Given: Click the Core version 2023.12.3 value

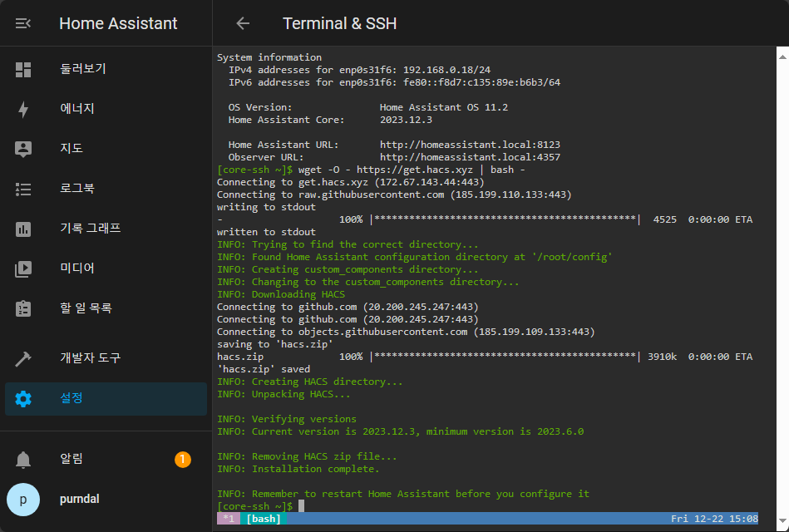Looking at the screenshot, I should point(406,120).
